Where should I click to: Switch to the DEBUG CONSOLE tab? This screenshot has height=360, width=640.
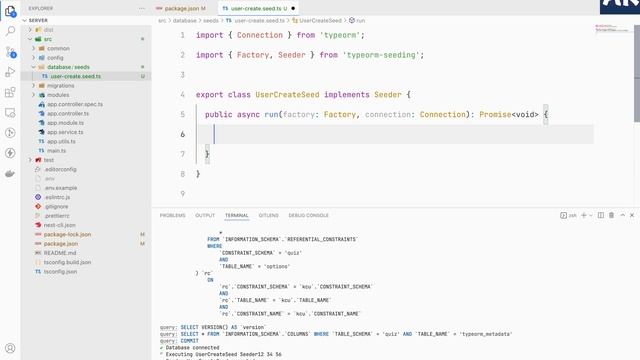coord(309,215)
